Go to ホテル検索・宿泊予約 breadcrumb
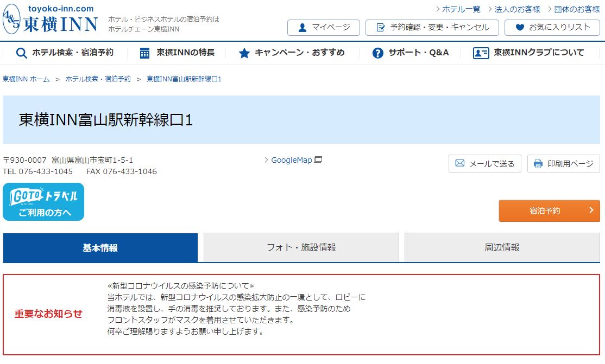 [98, 79]
